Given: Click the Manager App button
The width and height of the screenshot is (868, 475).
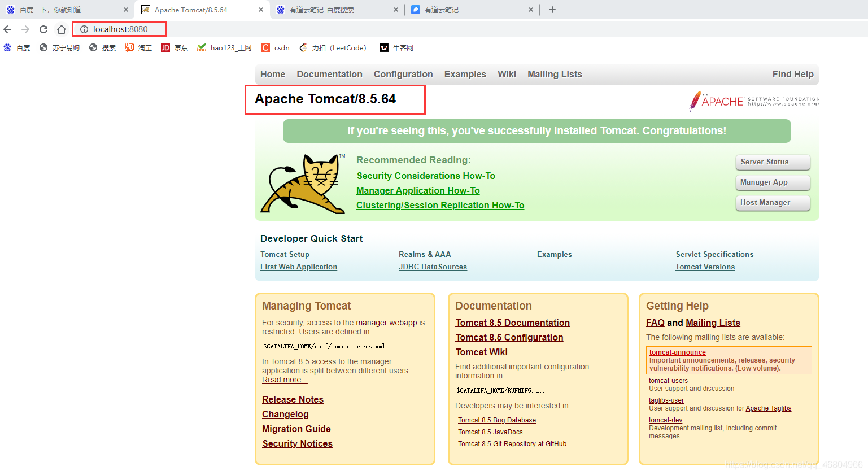Looking at the screenshot, I should click(x=773, y=182).
